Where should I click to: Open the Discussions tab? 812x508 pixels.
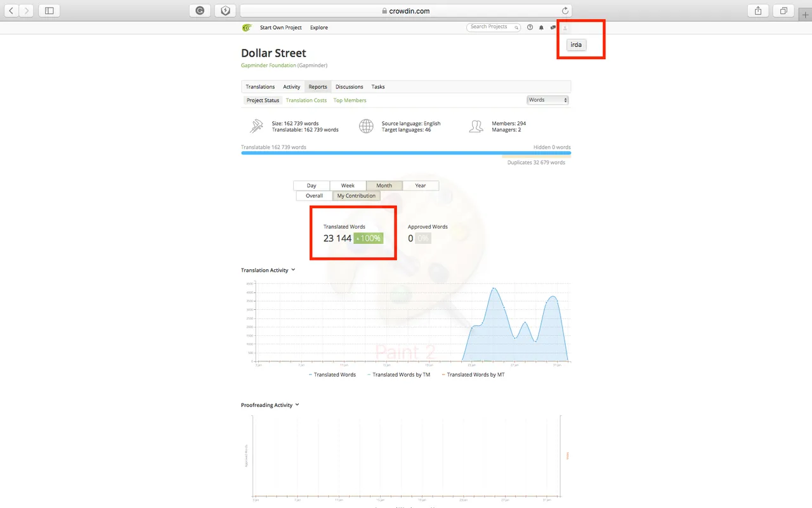(x=350, y=87)
